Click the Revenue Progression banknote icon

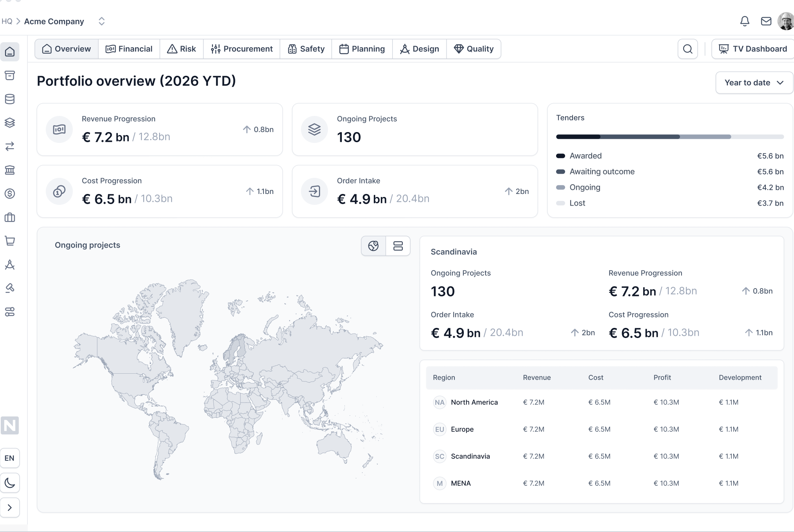59,129
